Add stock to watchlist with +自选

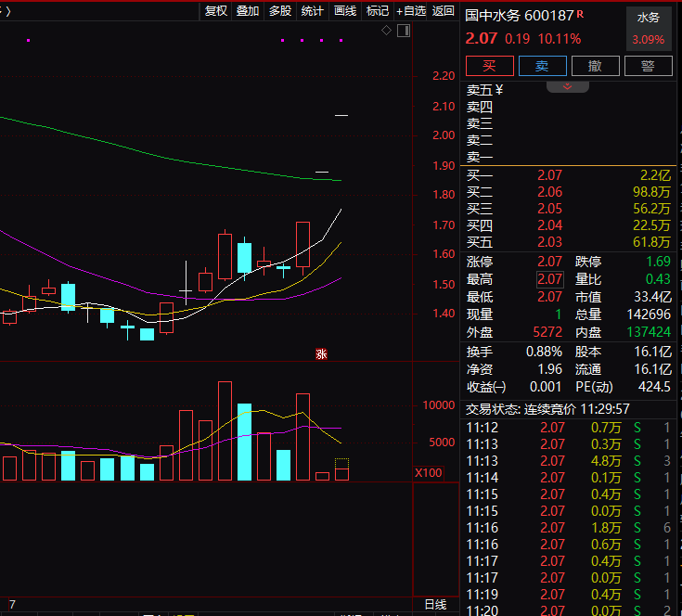(x=411, y=11)
